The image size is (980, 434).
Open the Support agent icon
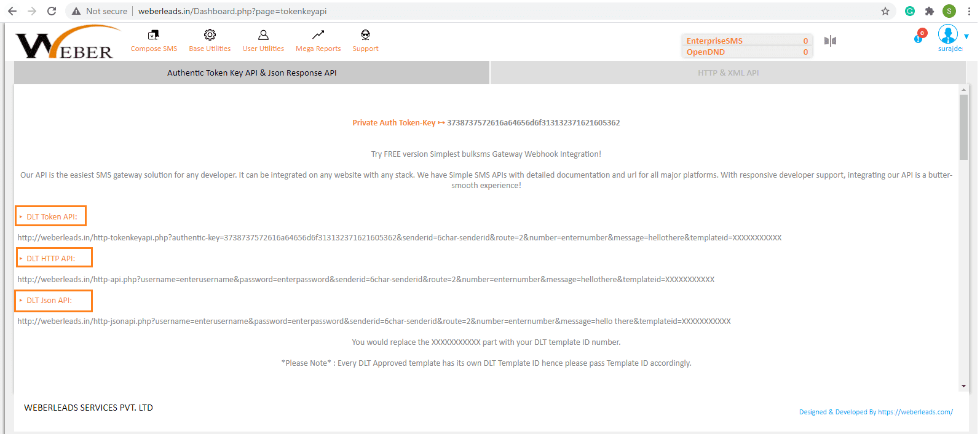point(365,35)
